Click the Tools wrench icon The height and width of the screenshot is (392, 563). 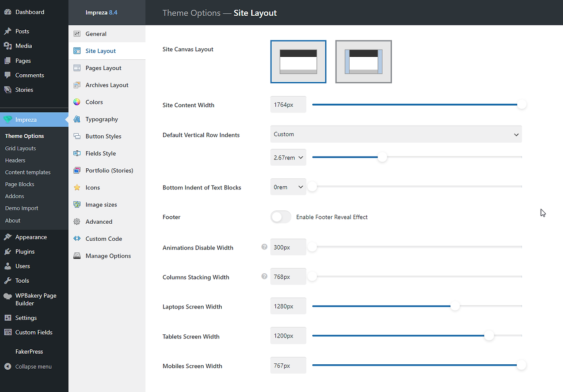tap(7, 280)
